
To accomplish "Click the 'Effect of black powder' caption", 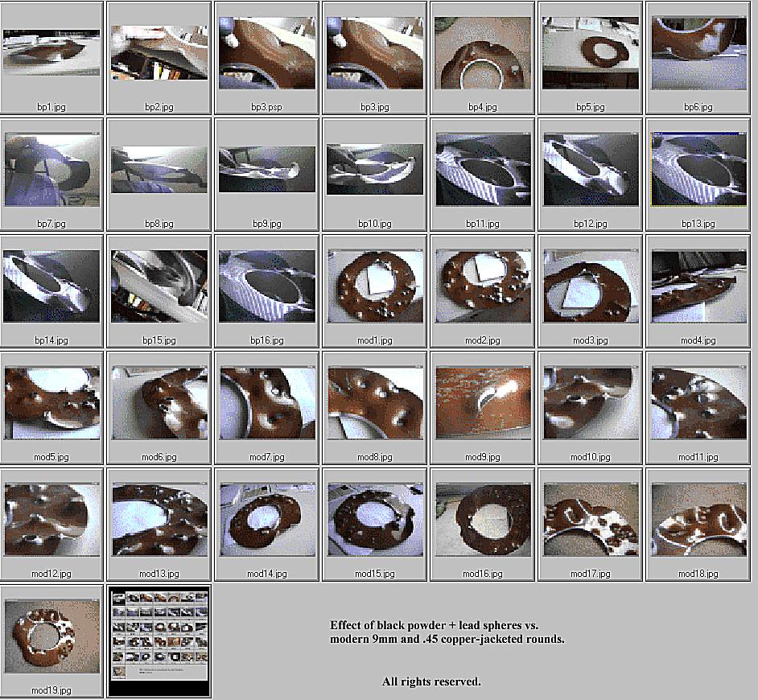I will (447, 632).
